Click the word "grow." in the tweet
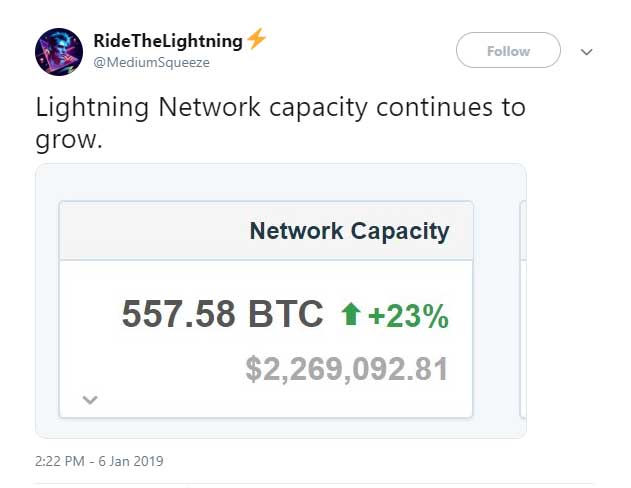 [68, 139]
